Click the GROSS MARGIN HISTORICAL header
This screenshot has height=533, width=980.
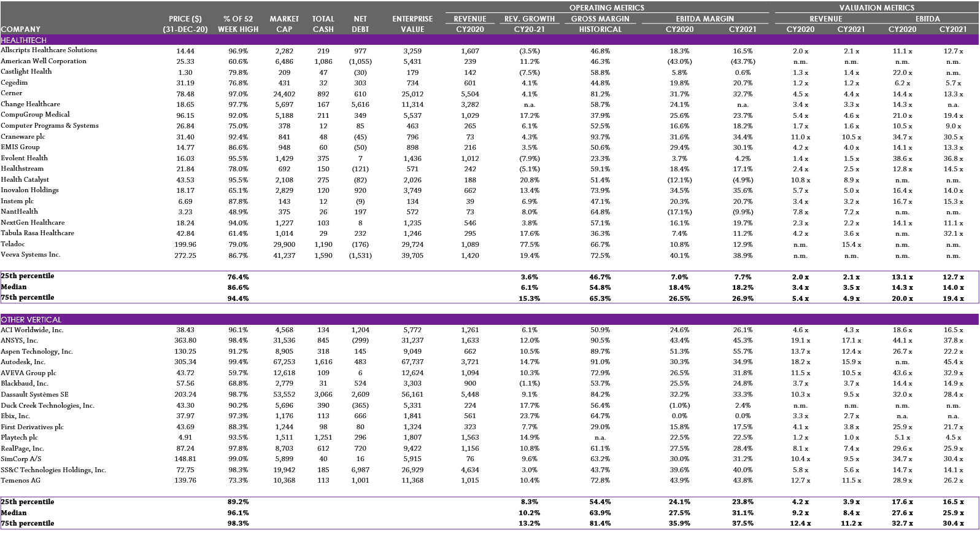pos(600,24)
